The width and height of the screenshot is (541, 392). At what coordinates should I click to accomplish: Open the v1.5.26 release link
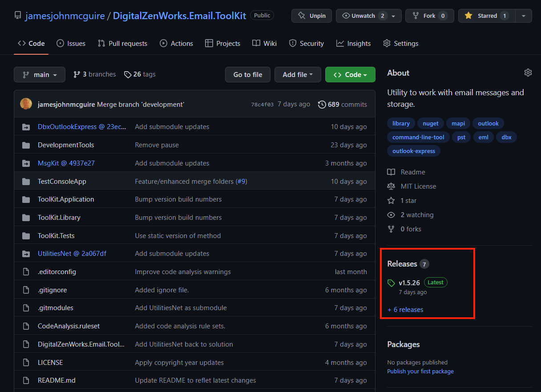point(409,283)
